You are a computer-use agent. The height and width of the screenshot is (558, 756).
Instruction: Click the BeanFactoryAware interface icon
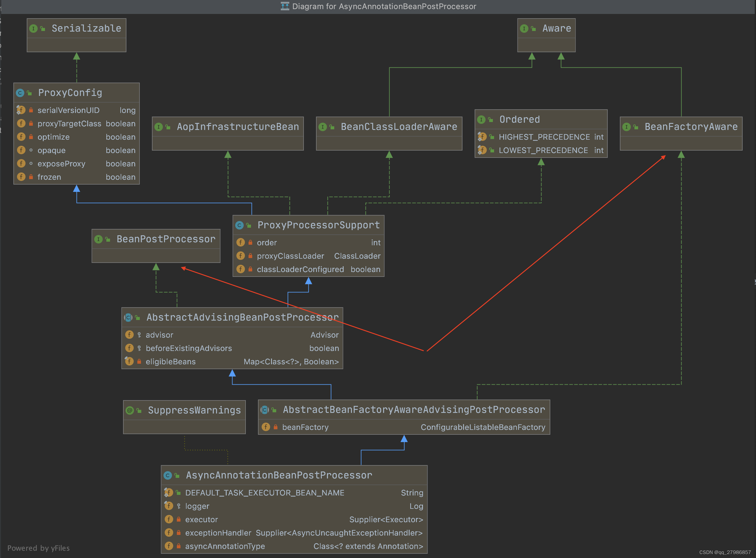pos(626,127)
